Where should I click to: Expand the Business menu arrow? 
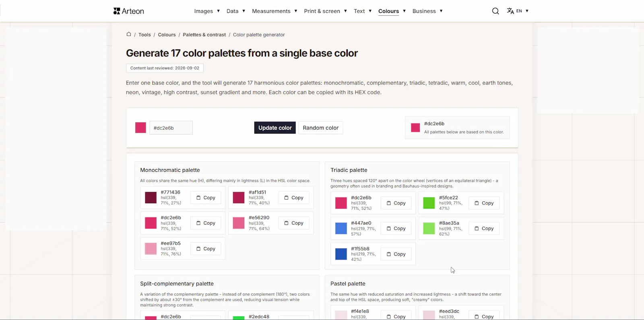click(x=441, y=11)
